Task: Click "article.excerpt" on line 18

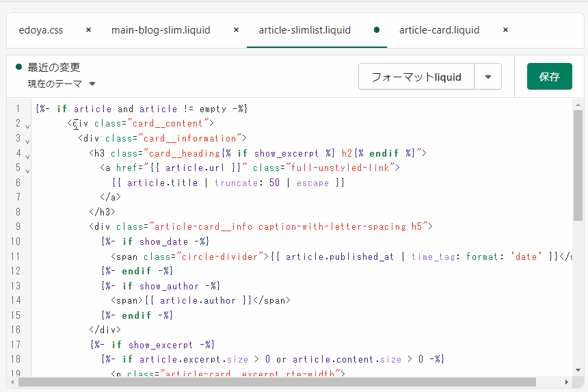Action: [180, 359]
